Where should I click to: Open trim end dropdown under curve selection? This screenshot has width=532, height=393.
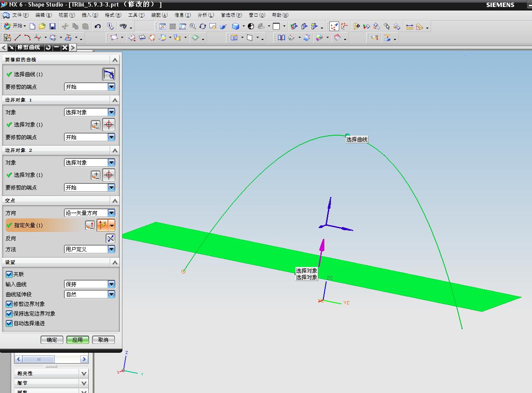click(111, 87)
